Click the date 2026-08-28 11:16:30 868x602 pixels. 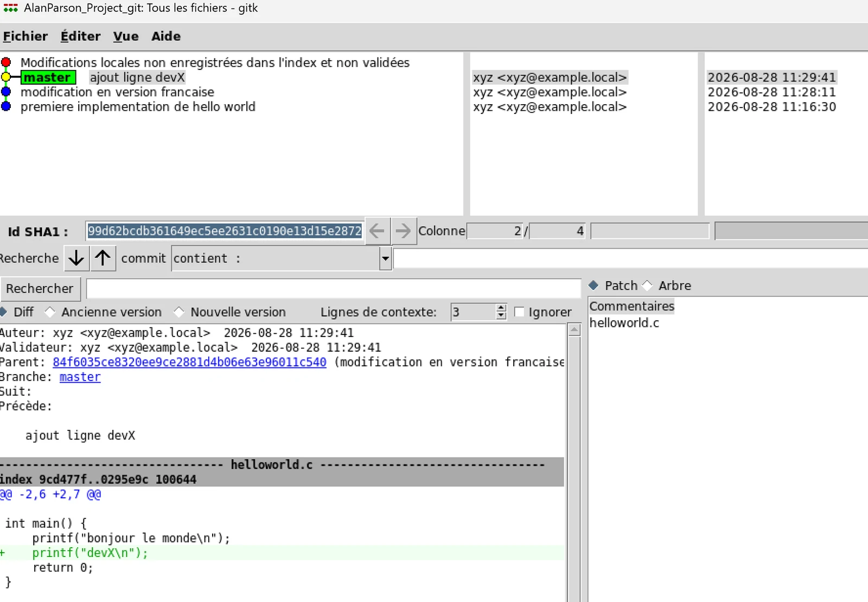click(x=771, y=106)
